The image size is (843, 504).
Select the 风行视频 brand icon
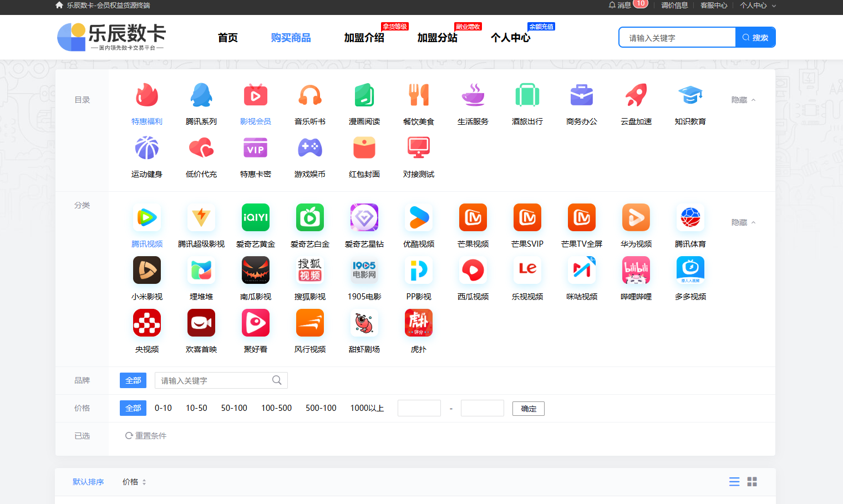[x=310, y=323]
